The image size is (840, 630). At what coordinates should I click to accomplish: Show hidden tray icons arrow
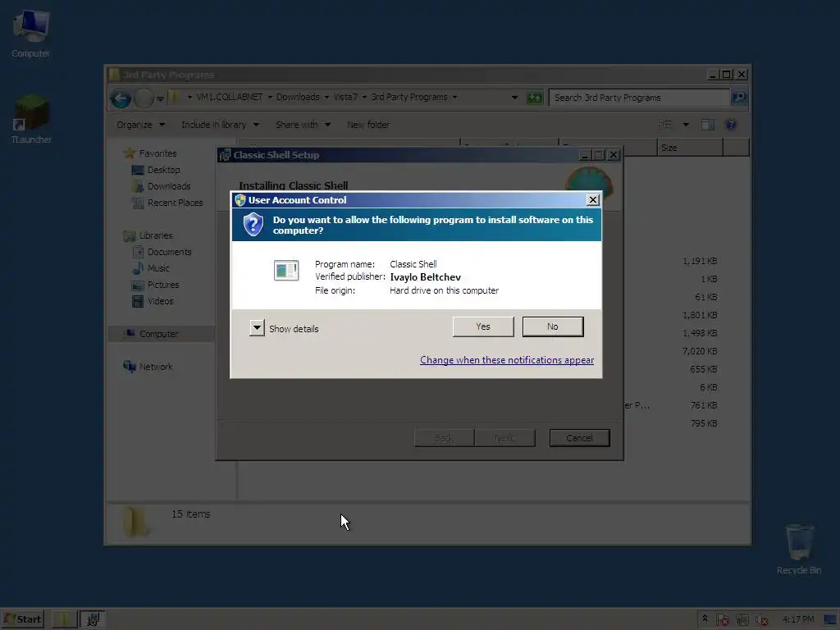[x=705, y=619]
